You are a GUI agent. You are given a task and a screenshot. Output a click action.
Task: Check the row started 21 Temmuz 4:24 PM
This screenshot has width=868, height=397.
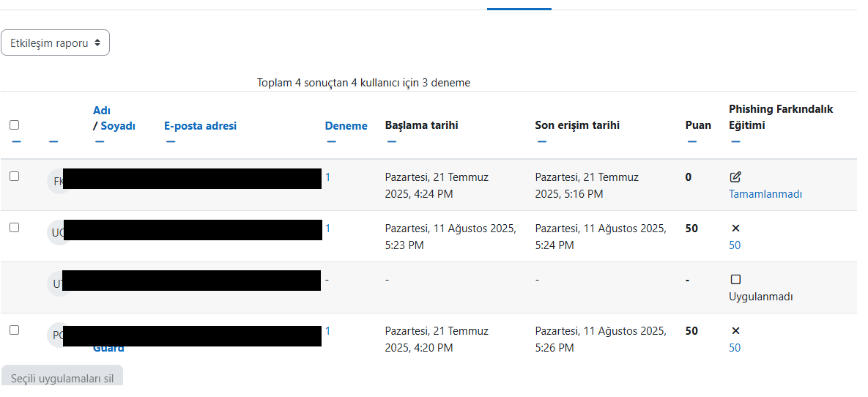[x=15, y=177]
